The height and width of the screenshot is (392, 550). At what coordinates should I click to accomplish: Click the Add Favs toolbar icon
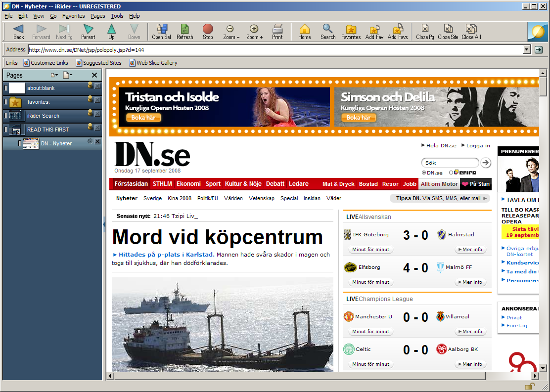pos(398,29)
